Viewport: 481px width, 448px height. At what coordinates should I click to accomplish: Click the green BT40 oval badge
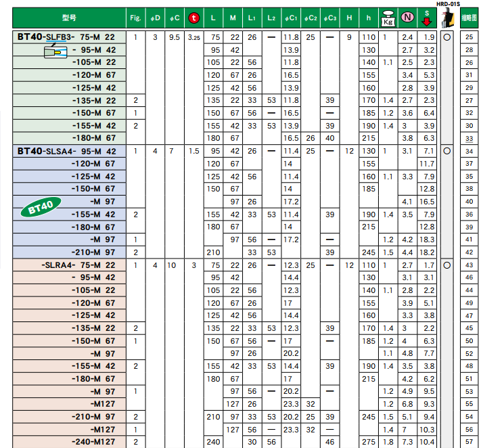click(41, 207)
